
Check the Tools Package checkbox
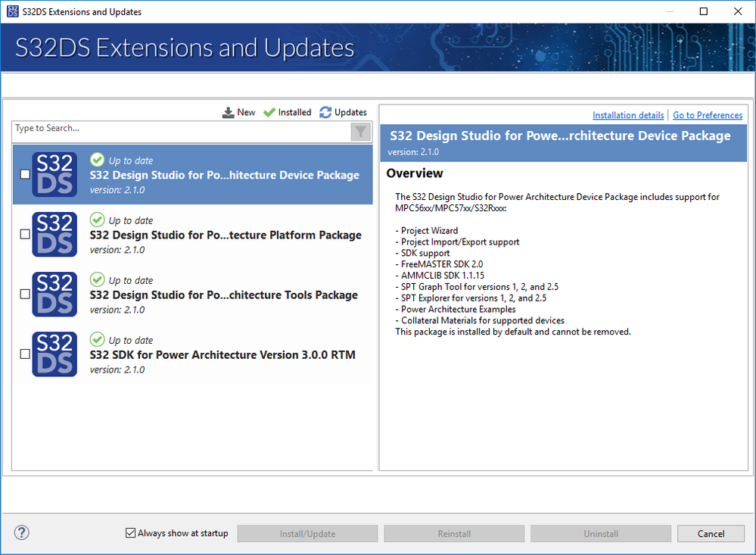click(25, 294)
